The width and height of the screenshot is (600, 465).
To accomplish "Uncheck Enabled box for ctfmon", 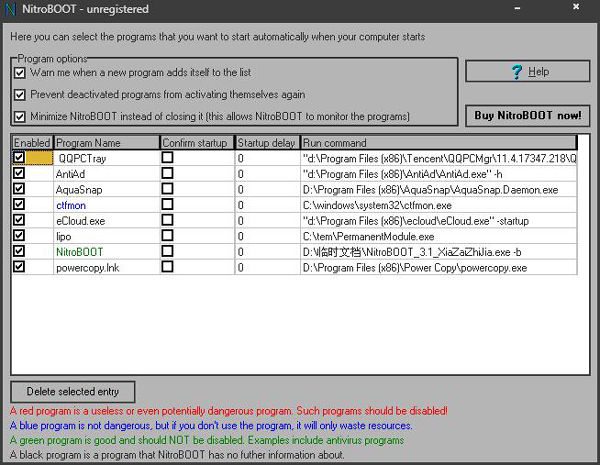I will [19, 204].
